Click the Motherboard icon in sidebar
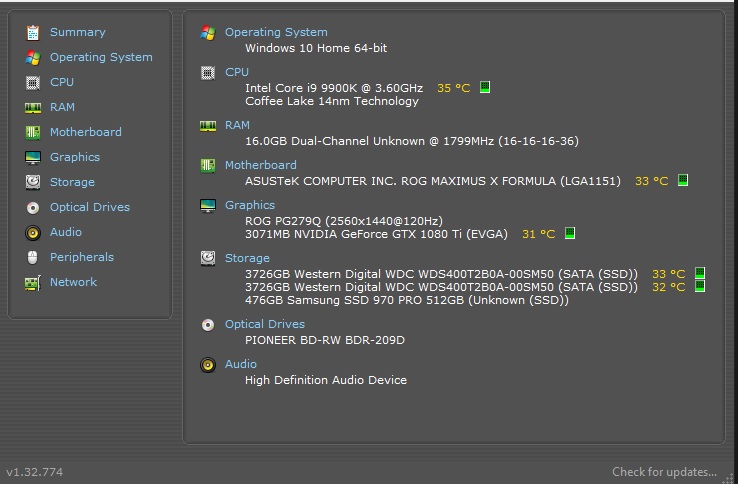The width and height of the screenshot is (738, 484). coord(33,132)
